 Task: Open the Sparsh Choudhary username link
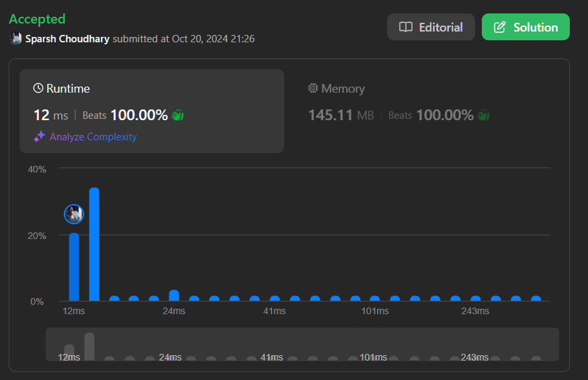pos(67,39)
